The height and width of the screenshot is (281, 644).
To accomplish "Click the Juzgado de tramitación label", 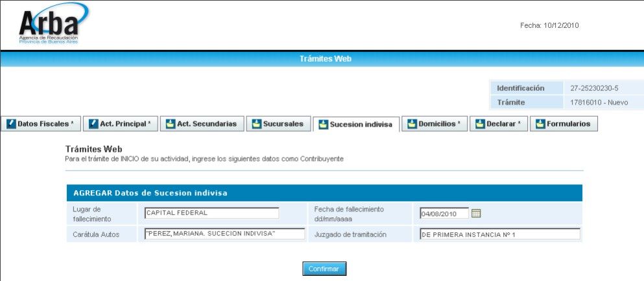I will pyautogui.click(x=350, y=234).
